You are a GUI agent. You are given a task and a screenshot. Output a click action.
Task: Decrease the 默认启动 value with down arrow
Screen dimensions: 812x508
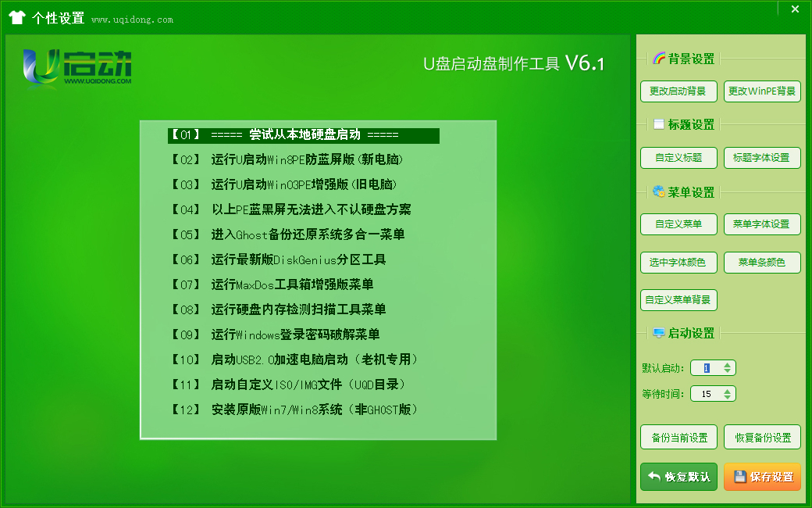coord(728,371)
